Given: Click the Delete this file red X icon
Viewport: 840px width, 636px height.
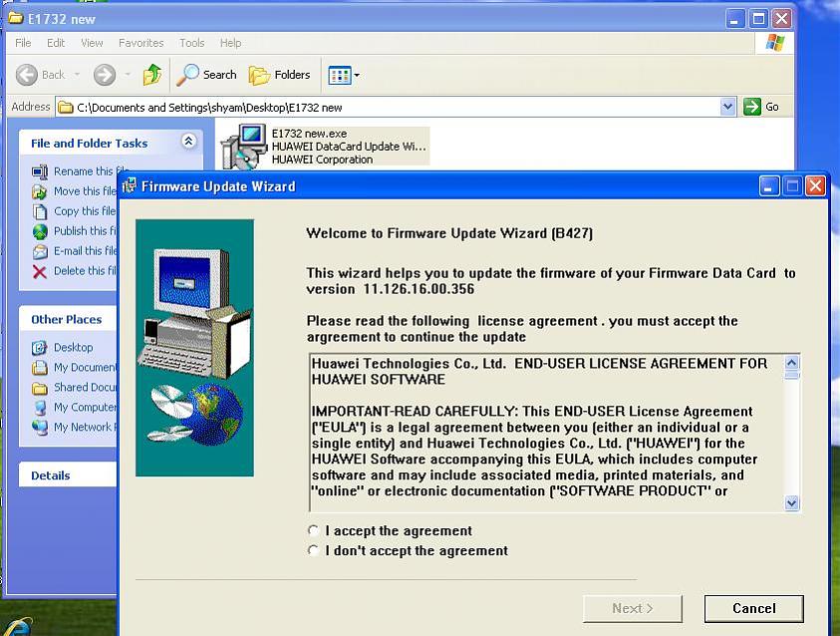Looking at the screenshot, I should tap(40, 271).
